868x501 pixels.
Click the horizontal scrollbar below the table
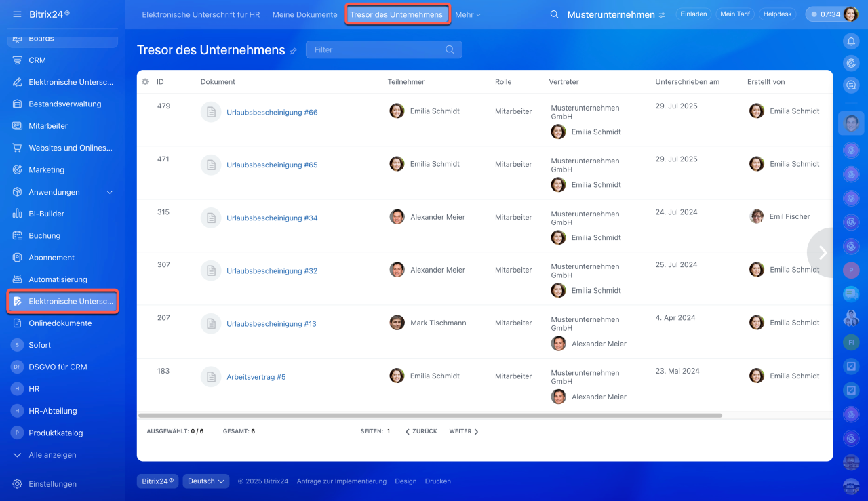coord(430,415)
